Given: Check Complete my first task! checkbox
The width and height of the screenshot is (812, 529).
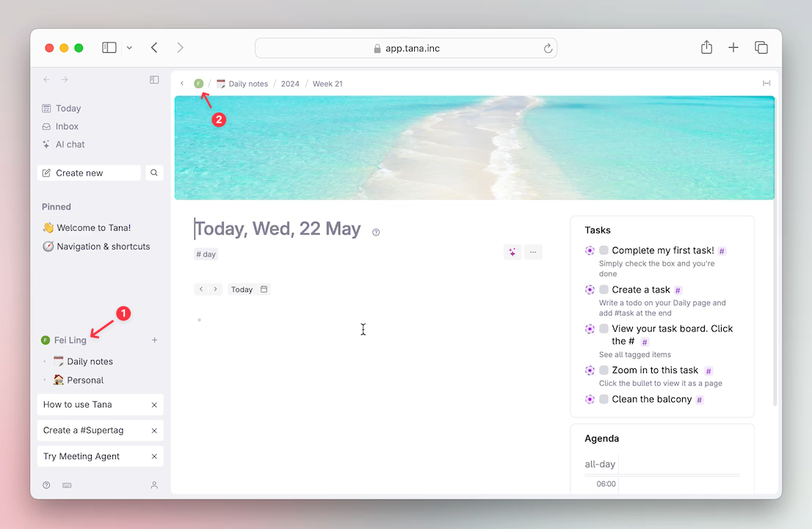Looking at the screenshot, I should [603, 251].
